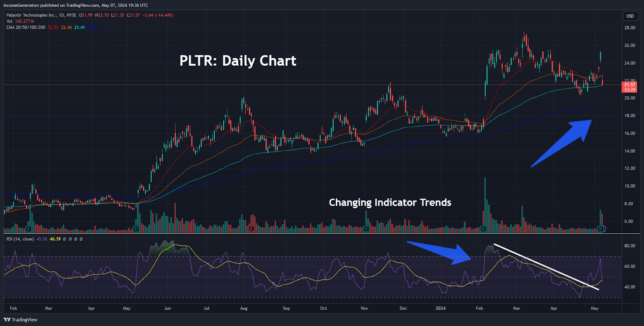Click the earnings E marker at May 2023

pyautogui.click(x=136, y=229)
